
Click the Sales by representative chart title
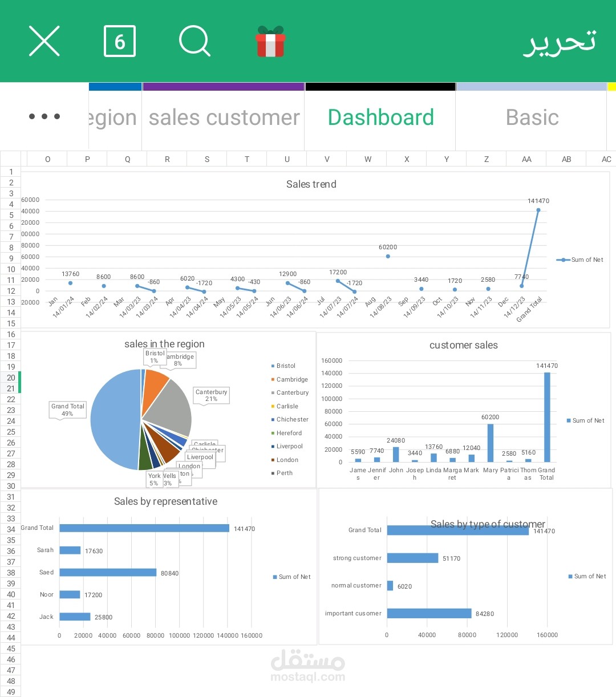click(x=165, y=501)
